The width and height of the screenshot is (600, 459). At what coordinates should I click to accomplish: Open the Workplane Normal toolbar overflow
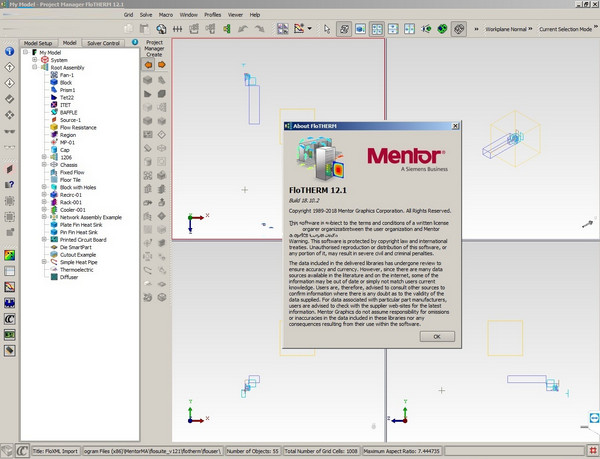(x=529, y=30)
